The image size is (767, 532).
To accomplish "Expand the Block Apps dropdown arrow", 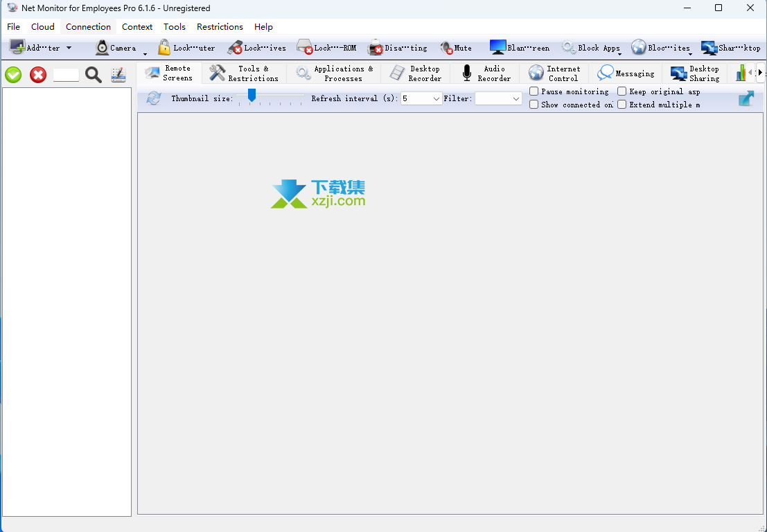I will click(619, 54).
